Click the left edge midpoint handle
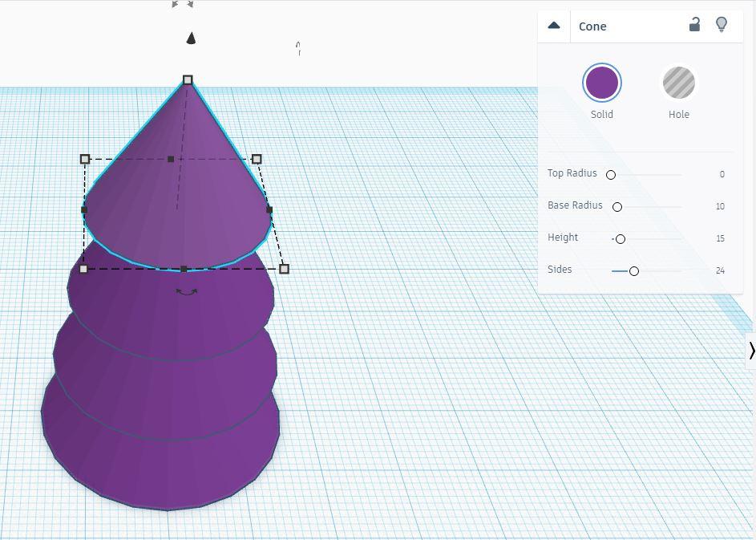The image size is (756, 540). (x=84, y=210)
